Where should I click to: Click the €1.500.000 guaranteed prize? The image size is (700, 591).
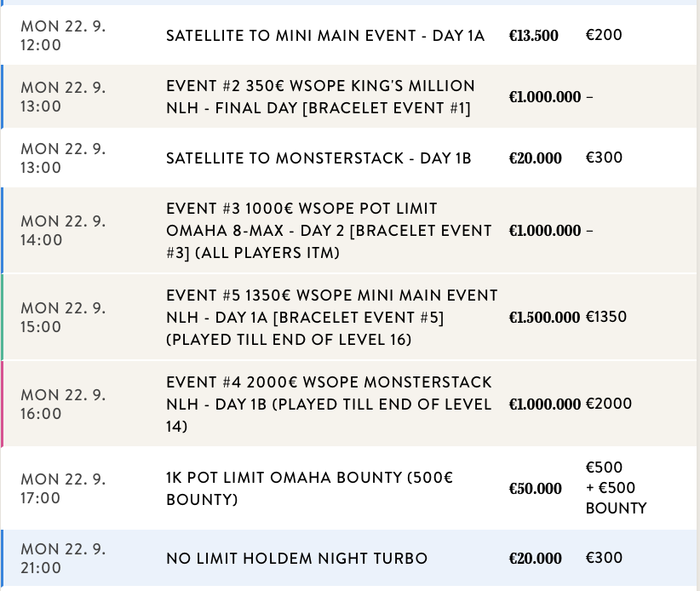(x=544, y=318)
